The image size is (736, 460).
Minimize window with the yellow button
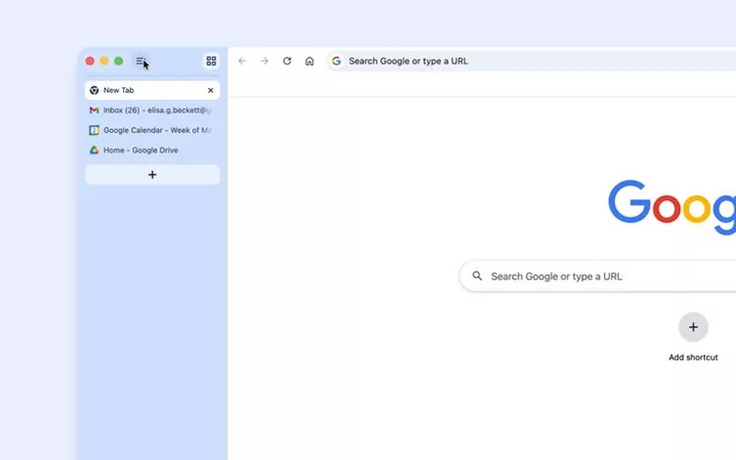tap(104, 61)
